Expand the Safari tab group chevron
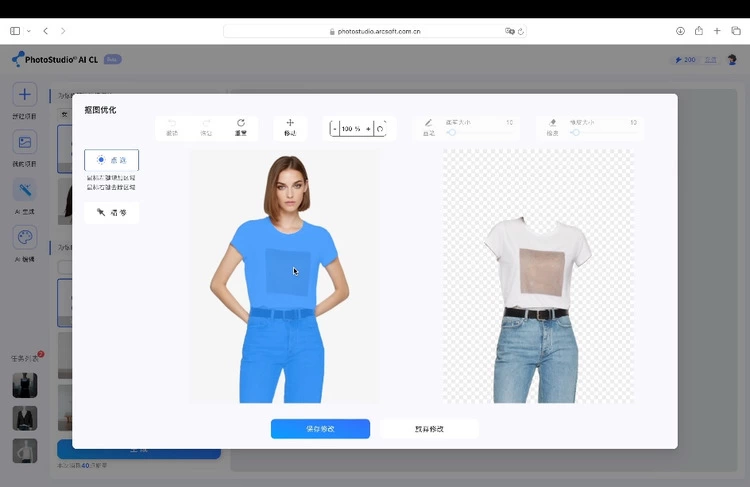 coord(28,31)
